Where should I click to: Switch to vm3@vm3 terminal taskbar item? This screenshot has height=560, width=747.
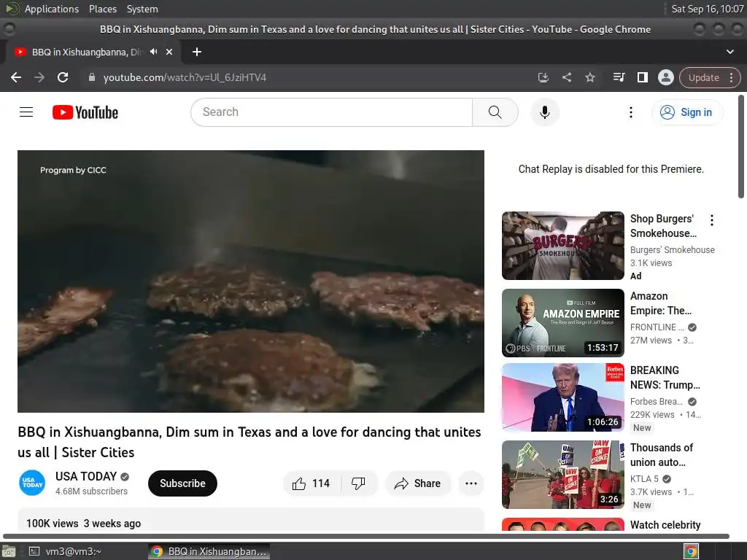tap(66, 551)
